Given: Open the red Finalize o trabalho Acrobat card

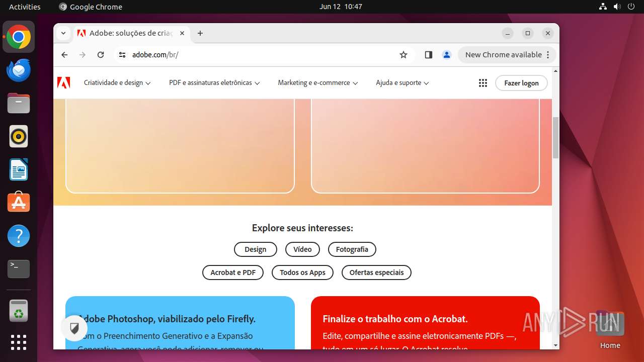Looking at the screenshot, I should click(x=425, y=323).
